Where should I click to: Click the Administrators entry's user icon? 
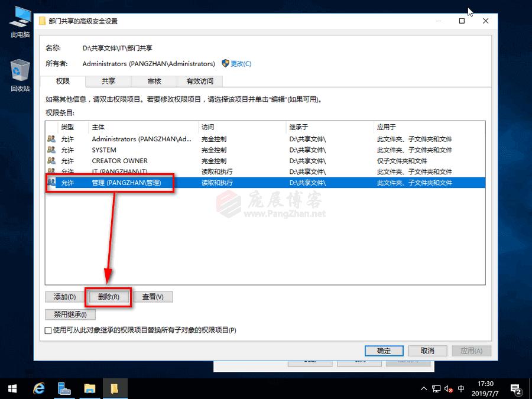pyautogui.click(x=52, y=139)
